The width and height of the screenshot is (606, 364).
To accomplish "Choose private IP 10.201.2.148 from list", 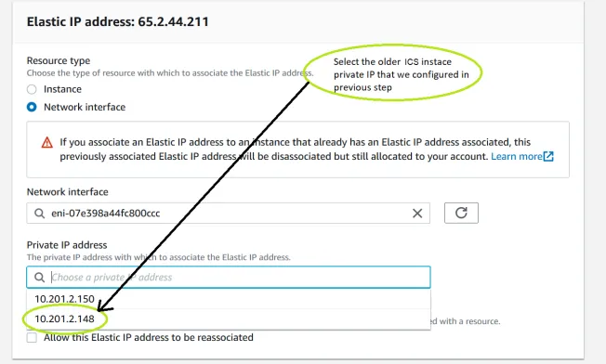I will tap(228, 318).
